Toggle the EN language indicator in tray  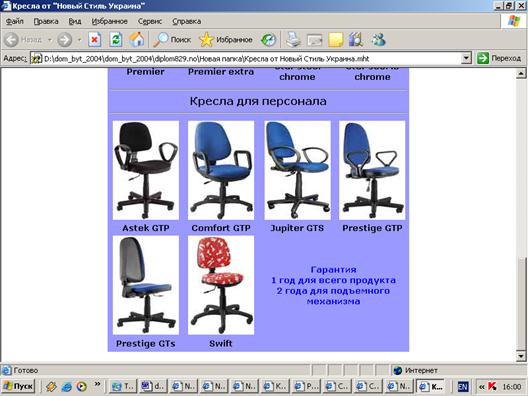tap(463, 387)
